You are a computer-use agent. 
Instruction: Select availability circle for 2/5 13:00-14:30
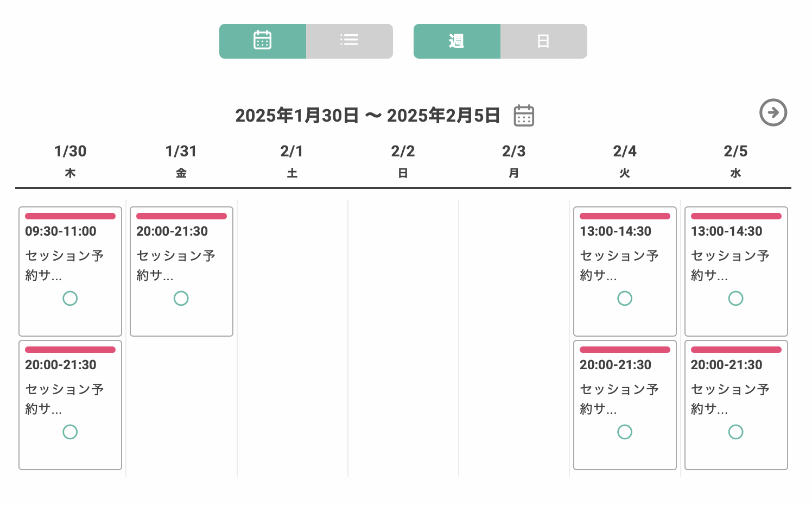735,298
